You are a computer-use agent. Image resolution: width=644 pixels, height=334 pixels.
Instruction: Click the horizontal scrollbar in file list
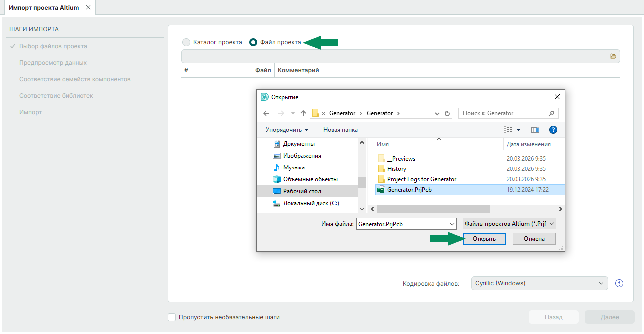432,209
